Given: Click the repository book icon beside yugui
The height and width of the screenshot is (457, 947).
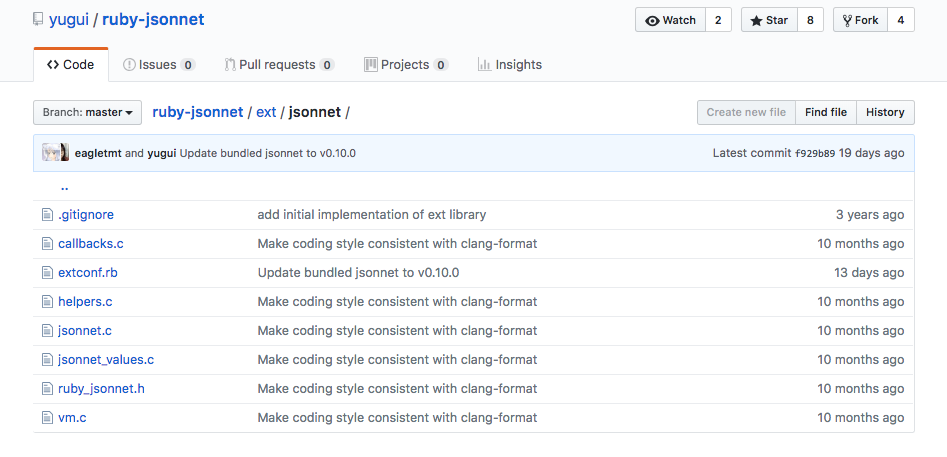Looking at the screenshot, I should (x=38, y=20).
